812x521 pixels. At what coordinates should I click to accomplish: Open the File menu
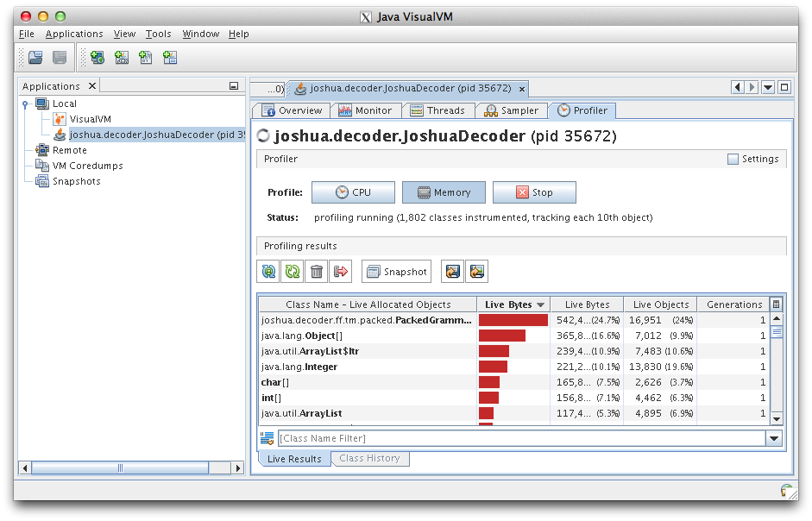(x=27, y=34)
